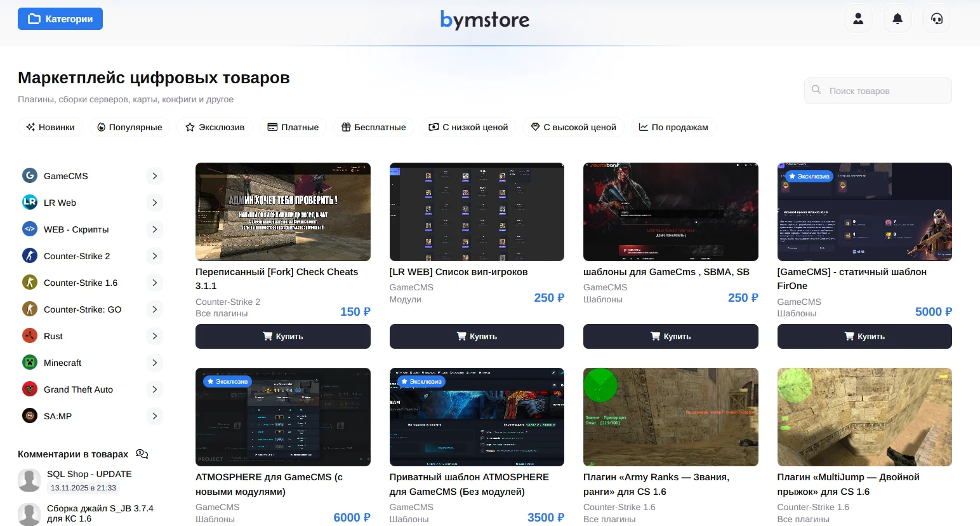Click the Minecraft creeper icon
This screenshot has width=980, height=526.
[x=30, y=362]
